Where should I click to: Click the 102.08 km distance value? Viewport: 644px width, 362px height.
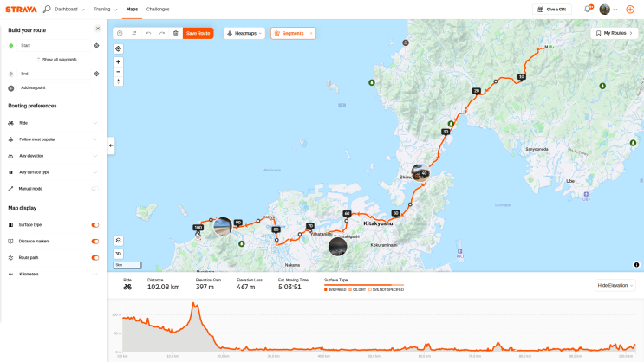click(164, 287)
